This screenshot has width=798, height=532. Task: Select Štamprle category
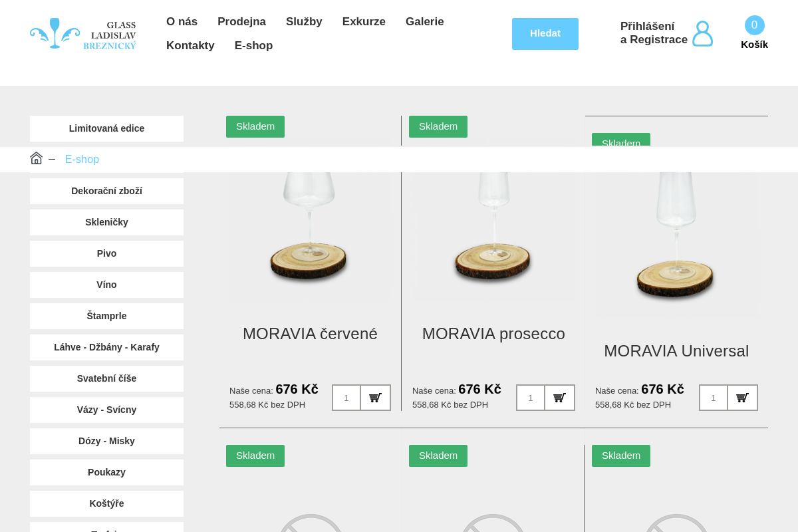106,316
